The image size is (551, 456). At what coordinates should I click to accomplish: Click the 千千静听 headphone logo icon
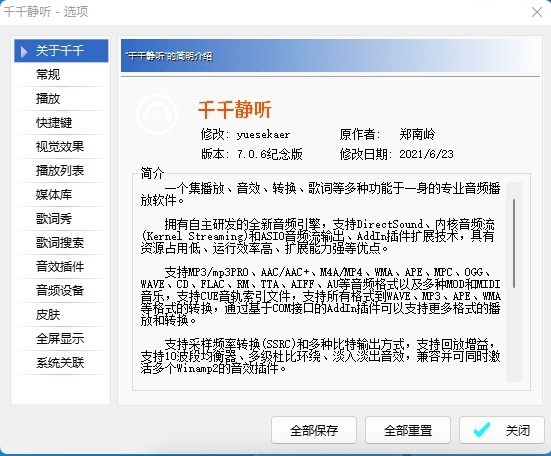157,114
